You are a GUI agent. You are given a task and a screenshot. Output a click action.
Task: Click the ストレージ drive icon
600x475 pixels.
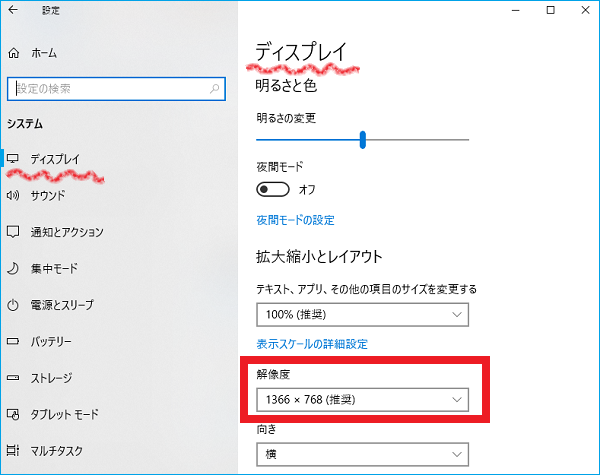13,378
